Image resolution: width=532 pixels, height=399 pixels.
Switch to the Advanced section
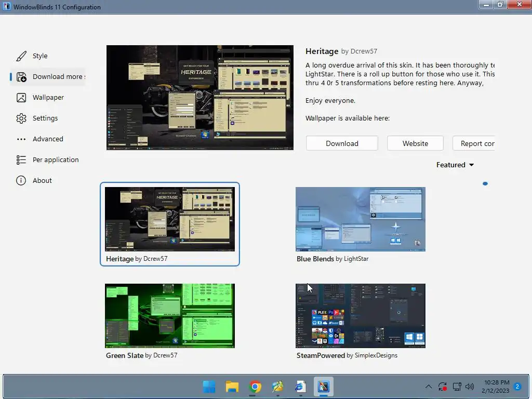click(x=47, y=139)
